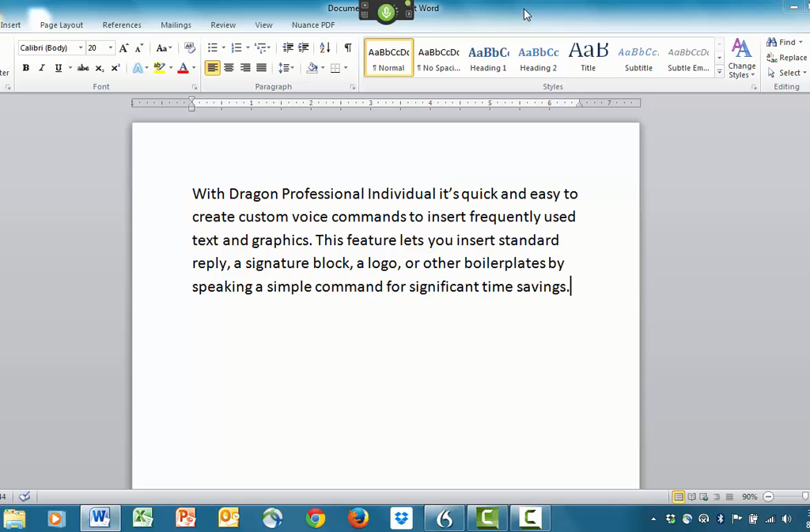
Task: Open the font size dropdown
Action: click(110, 48)
